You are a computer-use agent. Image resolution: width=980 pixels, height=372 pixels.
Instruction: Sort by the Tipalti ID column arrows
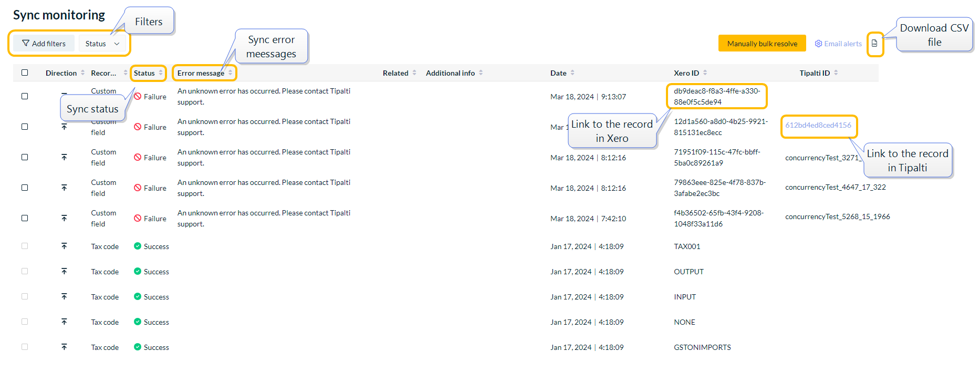click(836, 73)
